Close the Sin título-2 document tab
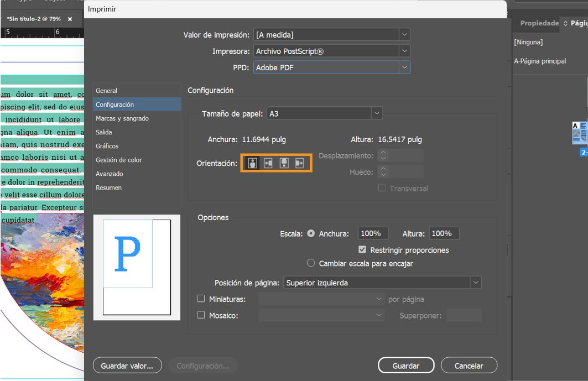Screen dimensions: 588x381 (x=70, y=19)
